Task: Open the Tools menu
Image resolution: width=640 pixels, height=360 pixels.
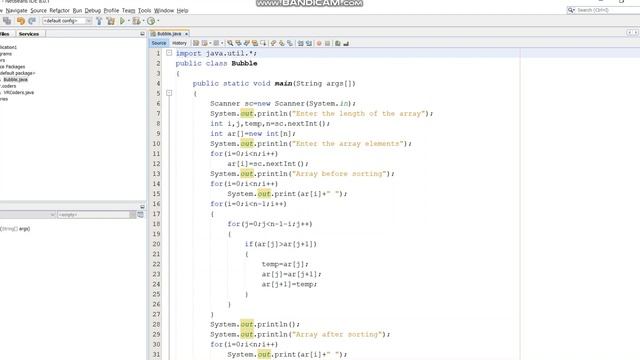Action: point(144,10)
